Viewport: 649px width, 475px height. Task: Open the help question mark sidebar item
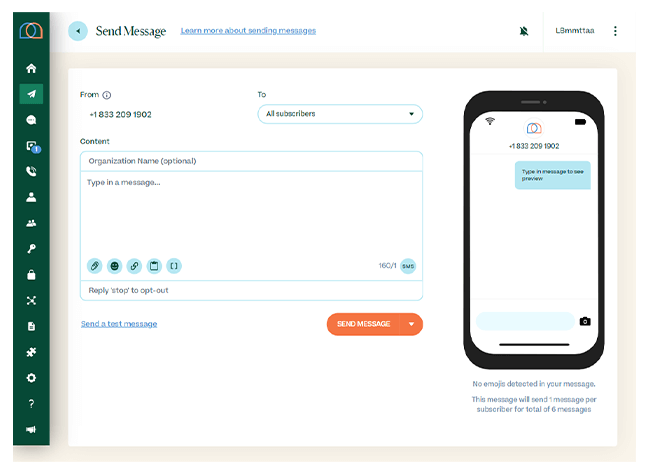tap(31, 404)
